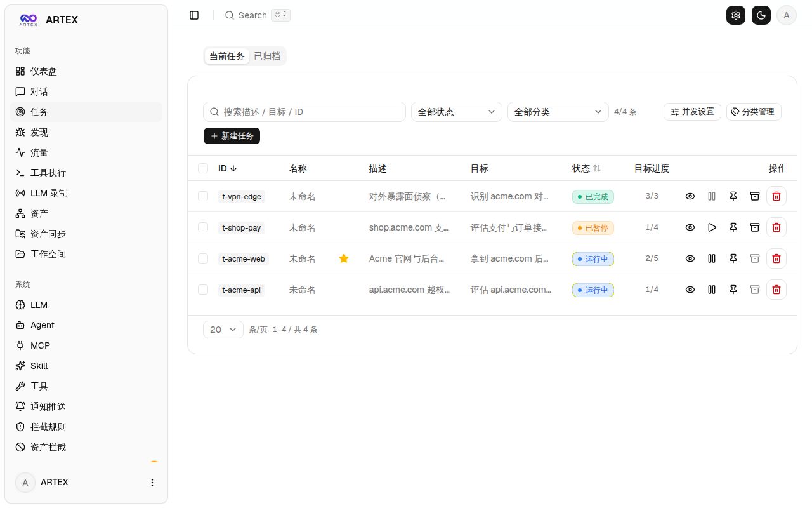Archive the t-vpn-edge task
The height and width of the screenshot is (508, 812).
pos(755,196)
